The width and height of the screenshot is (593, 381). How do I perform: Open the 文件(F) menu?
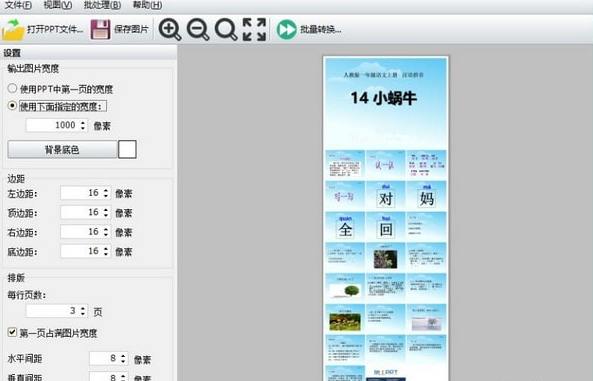point(18,5)
